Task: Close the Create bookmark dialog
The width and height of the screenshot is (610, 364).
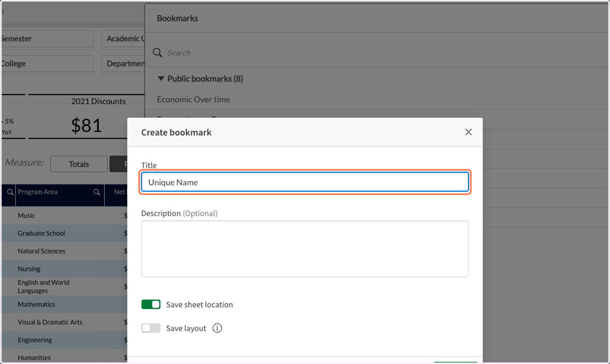Action: [x=468, y=132]
